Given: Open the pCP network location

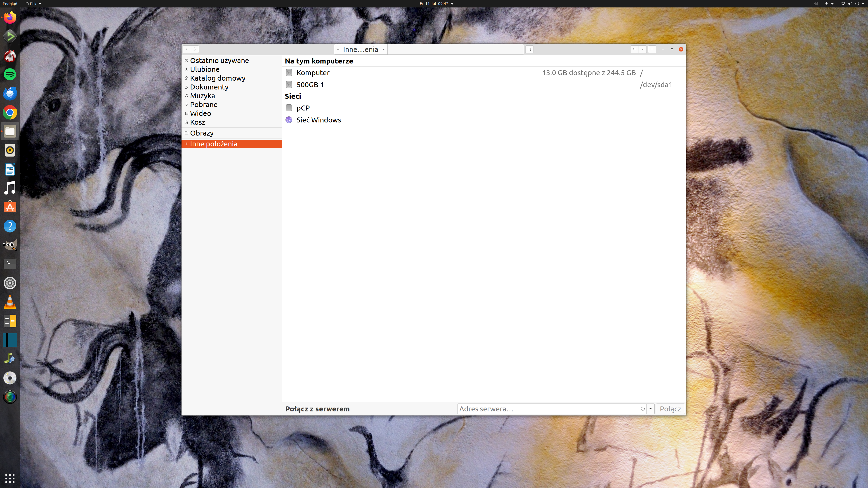Looking at the screenshot, I should click(x=484, y=108).
